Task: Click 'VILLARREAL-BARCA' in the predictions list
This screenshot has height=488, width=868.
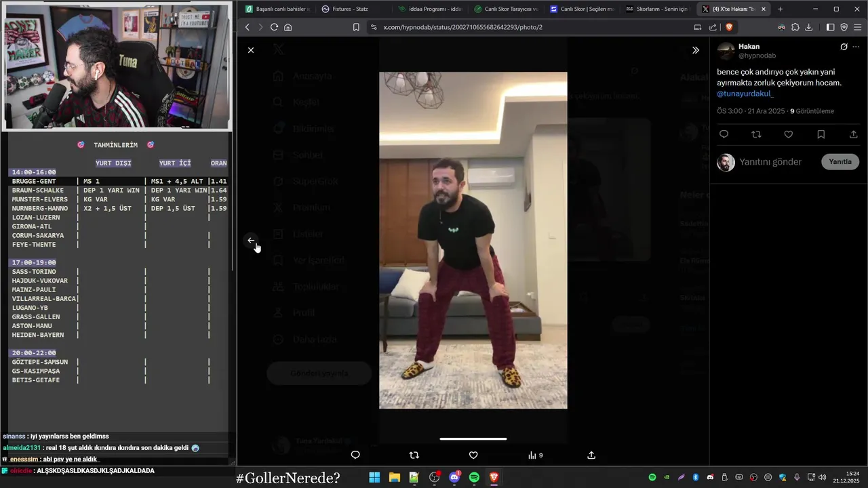Action: (x=44, y=299)
